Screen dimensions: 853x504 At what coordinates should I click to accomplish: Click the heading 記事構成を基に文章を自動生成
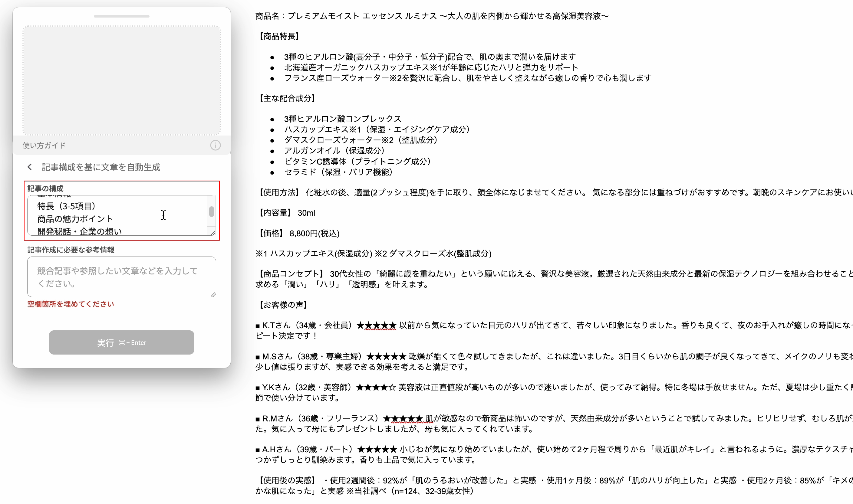pos(101,167)
